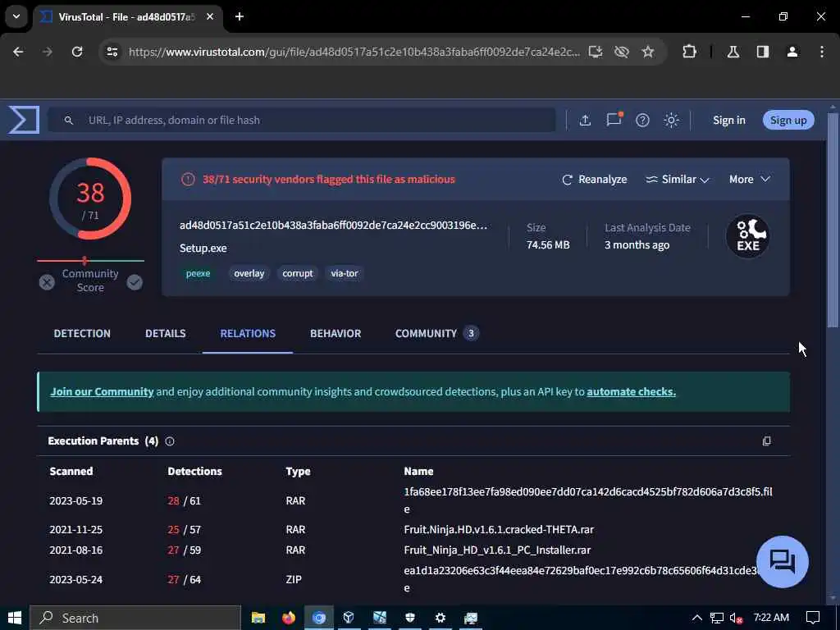Open browser extensions puzzle icon

689,52
